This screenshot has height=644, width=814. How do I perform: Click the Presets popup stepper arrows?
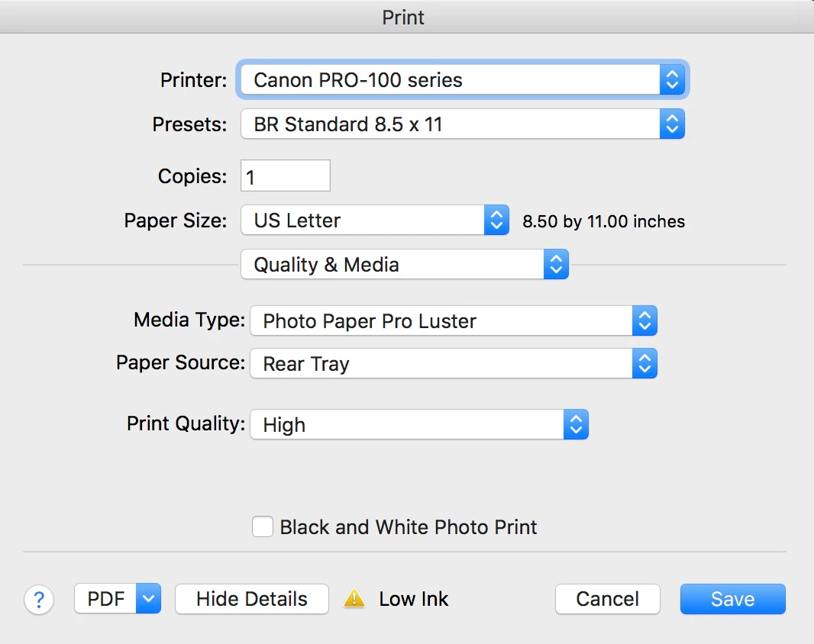coord(672,124)
